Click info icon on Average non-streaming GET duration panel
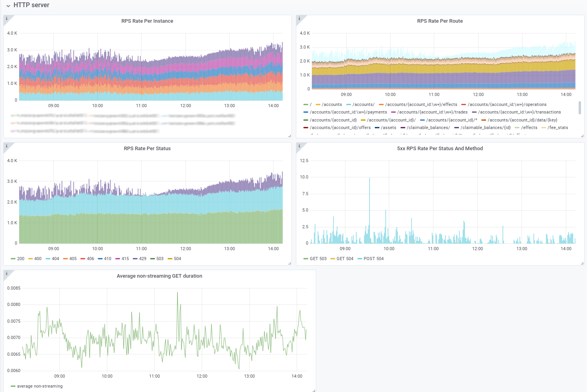The height and width of the screenshot is (392, 587). click(6, 273)
